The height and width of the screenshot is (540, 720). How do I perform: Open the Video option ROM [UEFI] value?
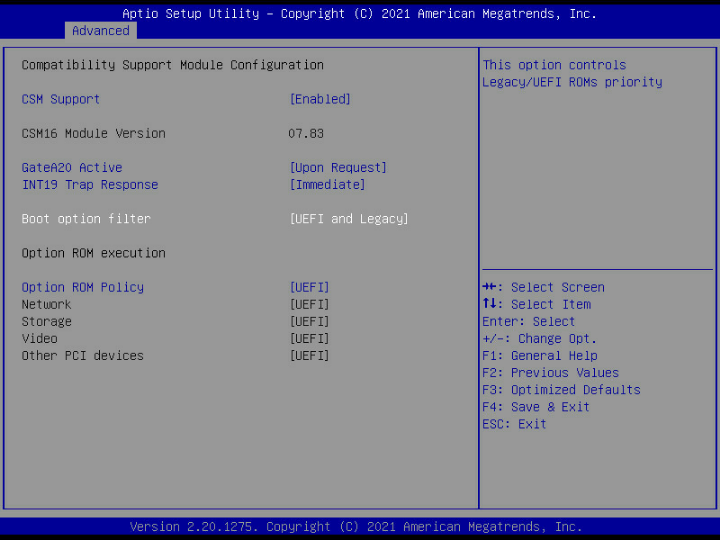point(309,339)
